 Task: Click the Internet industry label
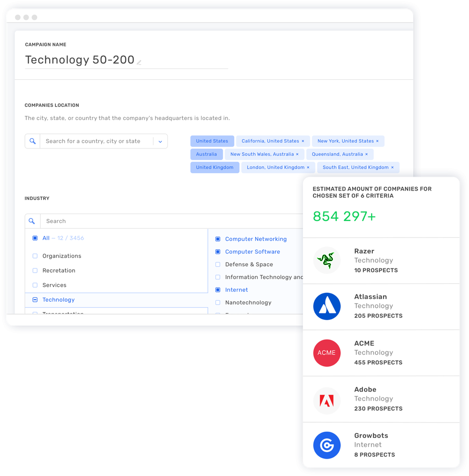click(236, 290)
